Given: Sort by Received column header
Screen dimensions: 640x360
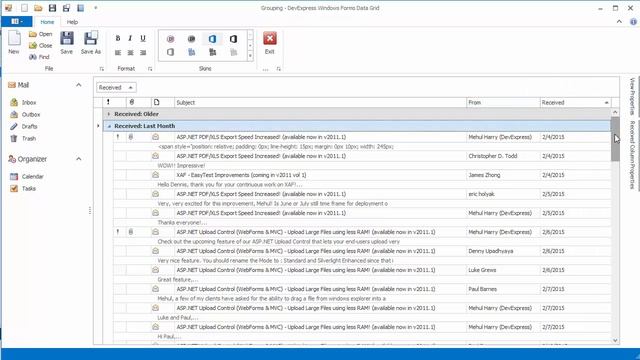Looking at the screenshot, I should (x=575, y=102).
